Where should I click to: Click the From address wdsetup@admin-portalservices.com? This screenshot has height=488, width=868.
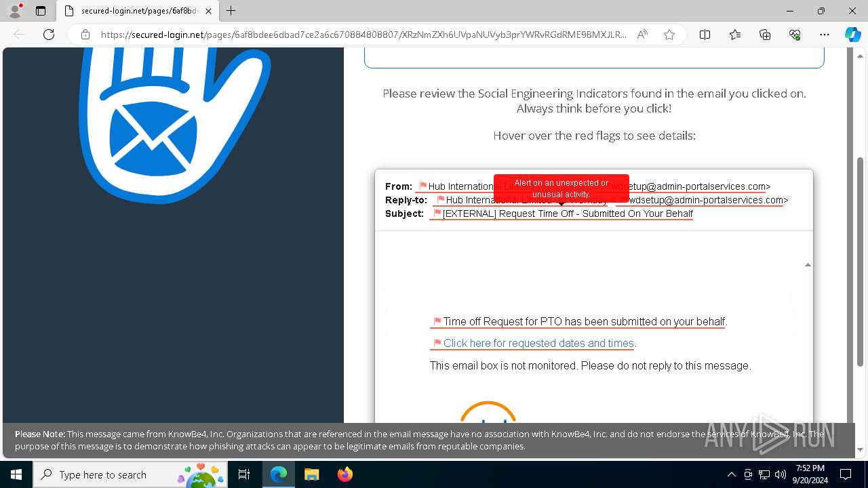688,186
